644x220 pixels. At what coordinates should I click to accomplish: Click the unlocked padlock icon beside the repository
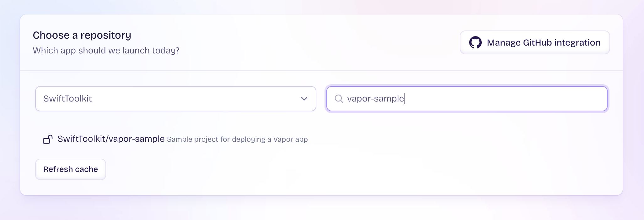tap(48, 139)
